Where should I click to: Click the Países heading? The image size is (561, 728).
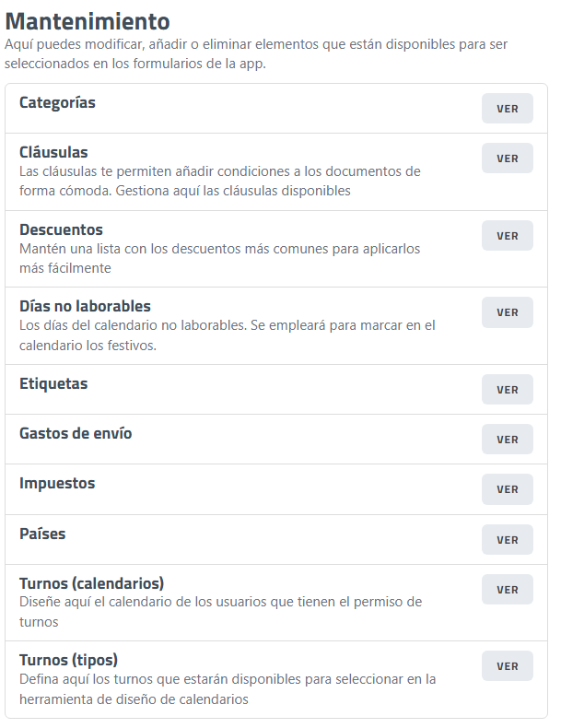coord(42,534)
